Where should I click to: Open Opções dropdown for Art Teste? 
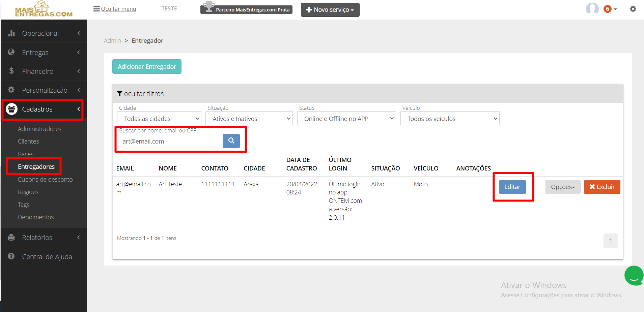[563, 187]
